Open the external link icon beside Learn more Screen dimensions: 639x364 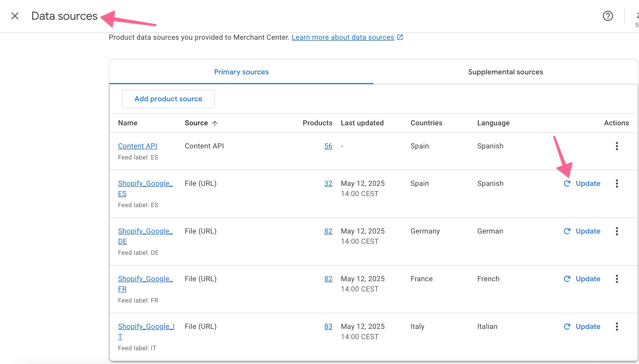(400, 37)
